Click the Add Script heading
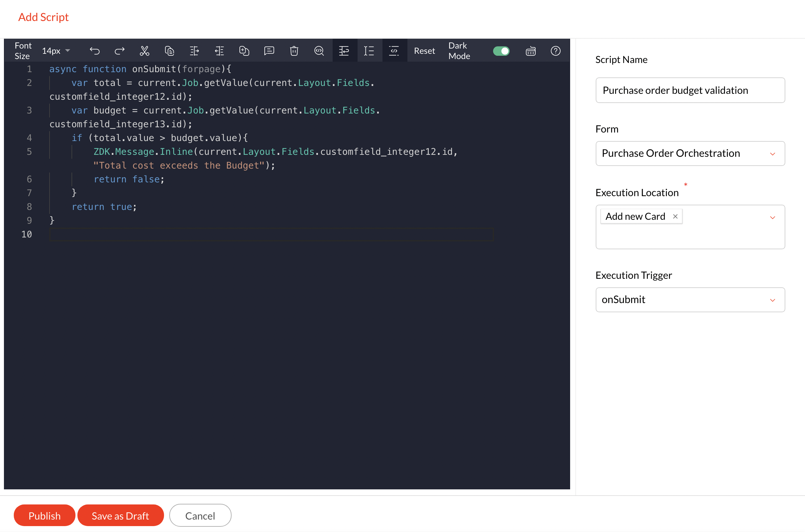The image size is (805, 532). tap(43, 17)
